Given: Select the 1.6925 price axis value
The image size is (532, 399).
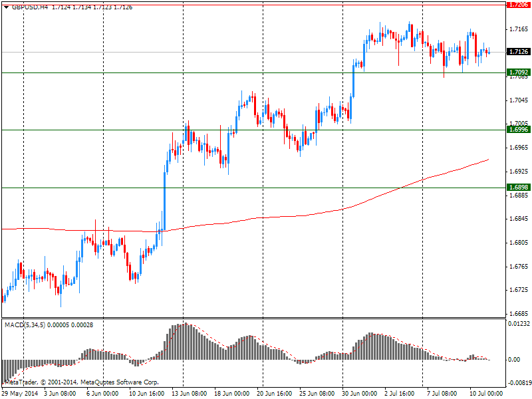Looking at the screenshot, I should [x=519, y=172].
